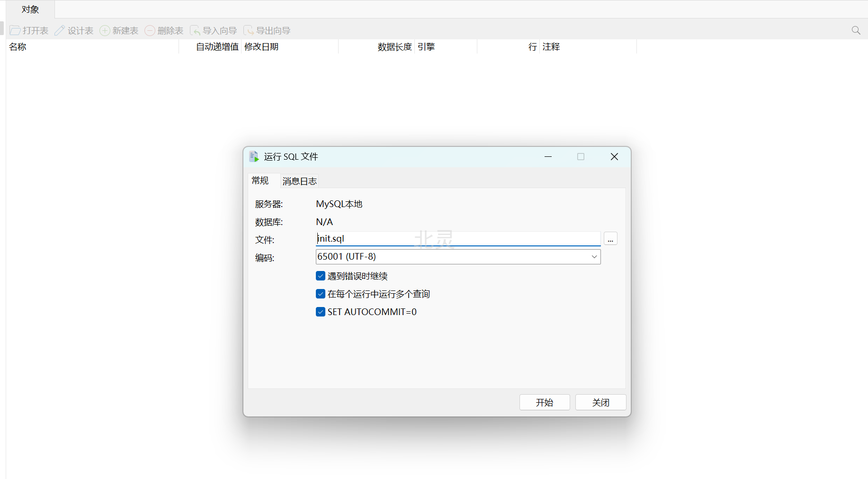Toggle 遇到错误时继续 checkbox
This screenshot has height=479, width=868.
tap(321, 276)
